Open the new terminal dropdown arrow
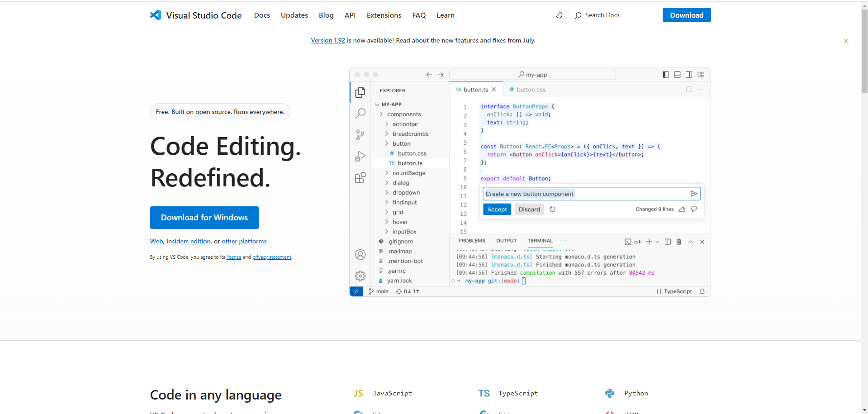This screenshot has height=414, width=868. (x=657, y=242)
